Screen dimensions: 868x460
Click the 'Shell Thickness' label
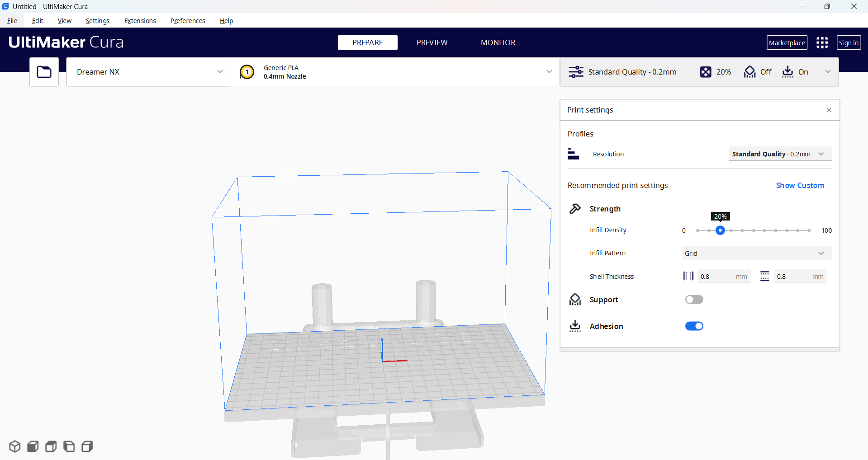[x=612, y=277]
